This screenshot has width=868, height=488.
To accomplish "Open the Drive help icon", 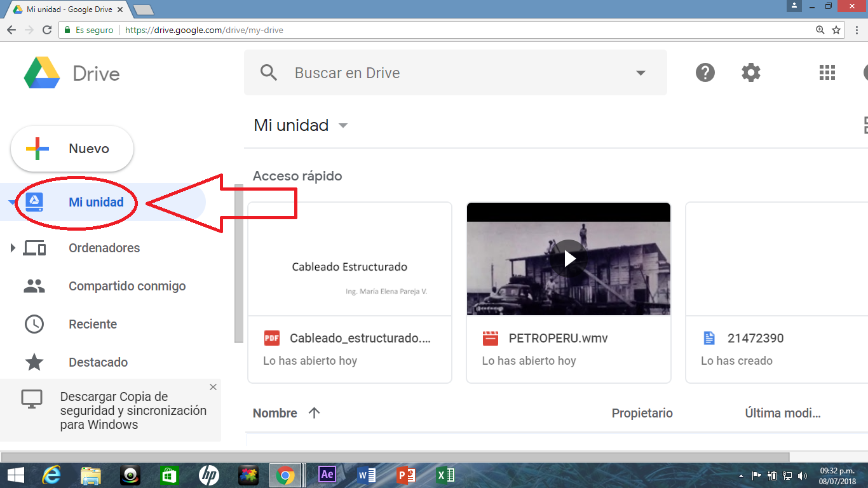I will (705, 72).
